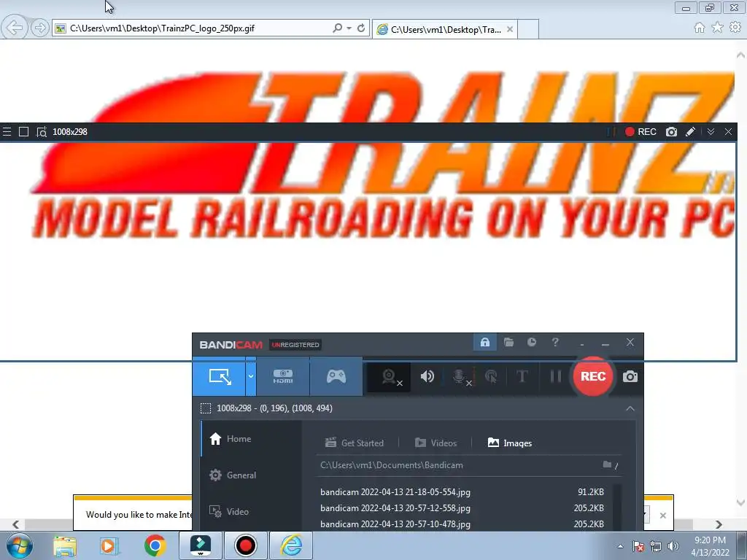Select the TrainzPC logo browser tab

tap(445, 29)
